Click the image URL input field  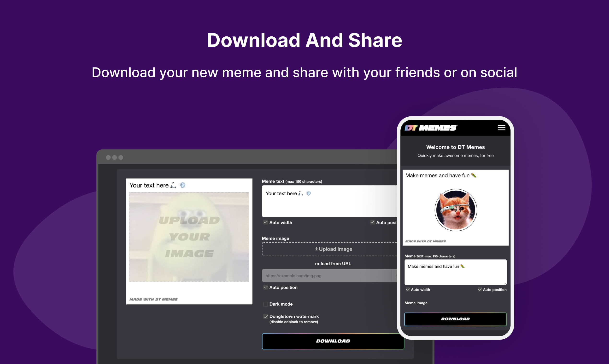click(327, 276)
